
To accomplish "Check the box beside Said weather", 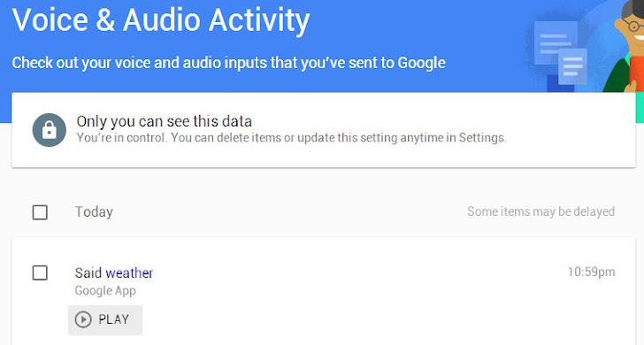I will coord(40,272).
